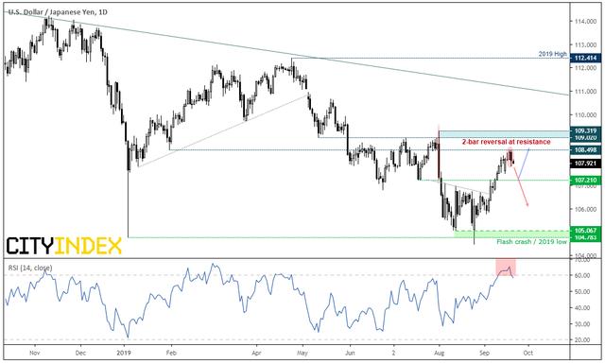Select the Flash crash / 2019 low label
605x364 pixels.
tap(531, 242)
